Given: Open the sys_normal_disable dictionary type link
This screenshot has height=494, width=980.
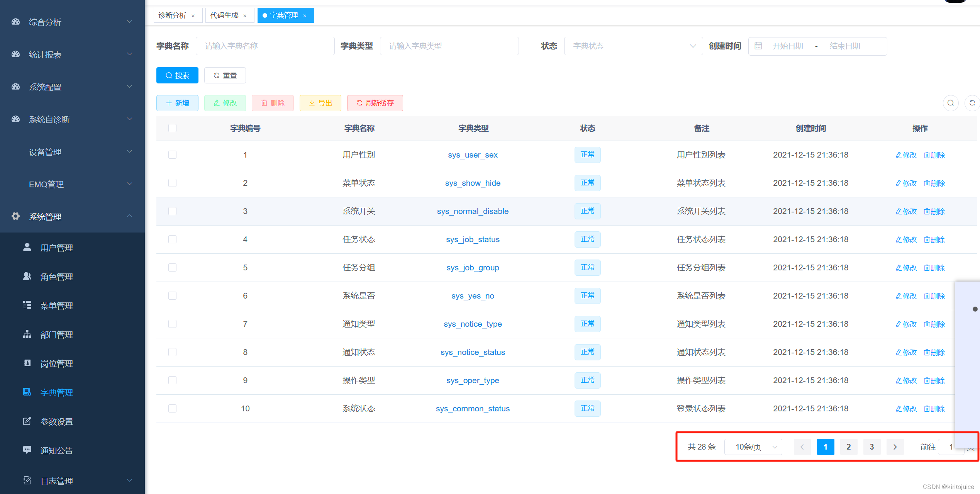Looking at the screenshot, I should [473, 211].
